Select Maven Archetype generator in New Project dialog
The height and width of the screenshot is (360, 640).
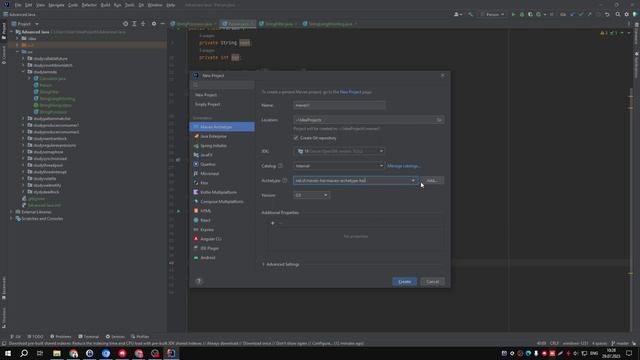[222, 127]
